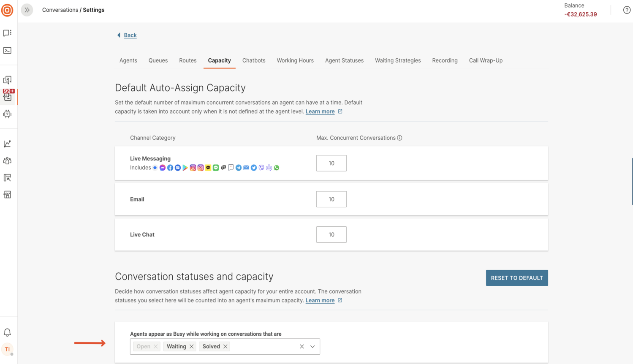This screenshot has height=364, width=633.
Task: Open the storefront icon in the sidebar
Action: coord(7,195)
